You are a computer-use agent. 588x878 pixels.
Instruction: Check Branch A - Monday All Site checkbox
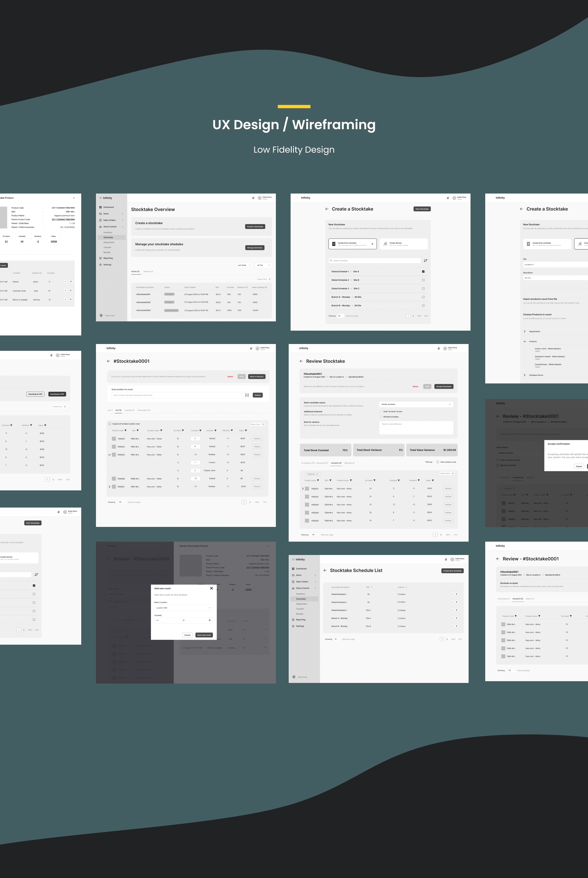(423, 297)
